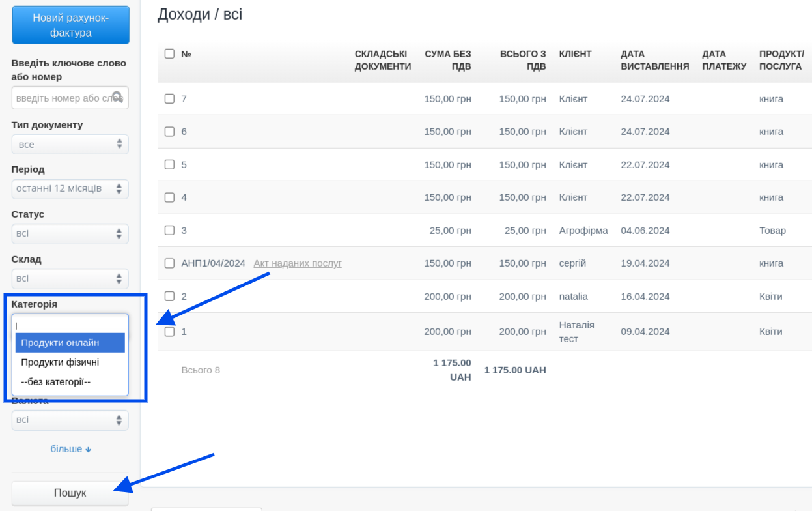Click the search magnifier icon
Viewport: 812px width, 511px height.
click(x=117, y=97)
